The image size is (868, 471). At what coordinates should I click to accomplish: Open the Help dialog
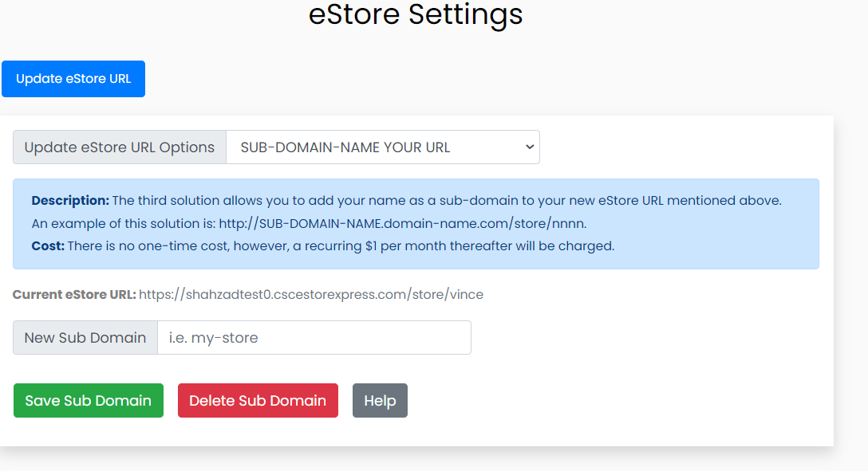point(380,400)
